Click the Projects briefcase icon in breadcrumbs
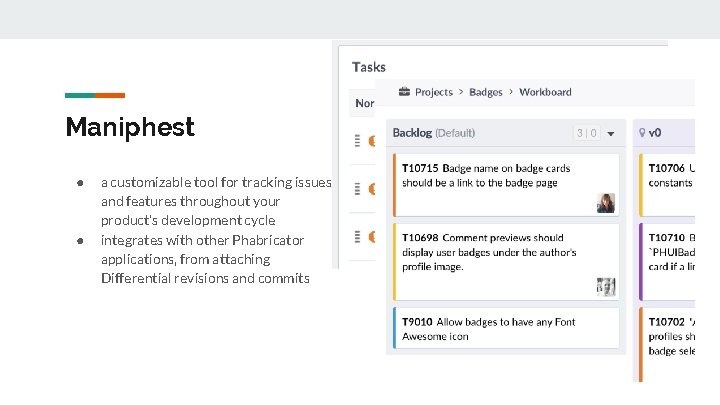 [404, 92]
